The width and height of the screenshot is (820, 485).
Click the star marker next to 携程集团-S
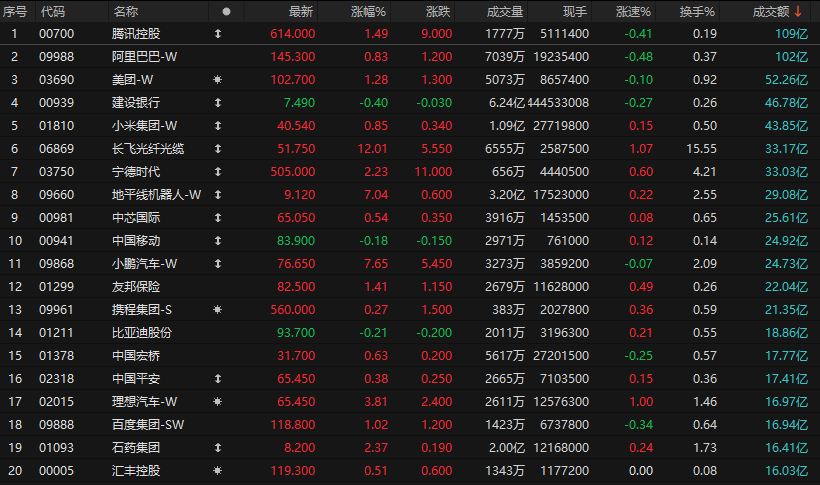click(x=218, y=310)
